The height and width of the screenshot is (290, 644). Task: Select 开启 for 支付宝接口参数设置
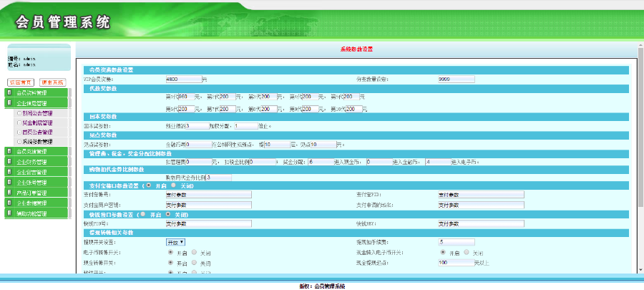148,185
